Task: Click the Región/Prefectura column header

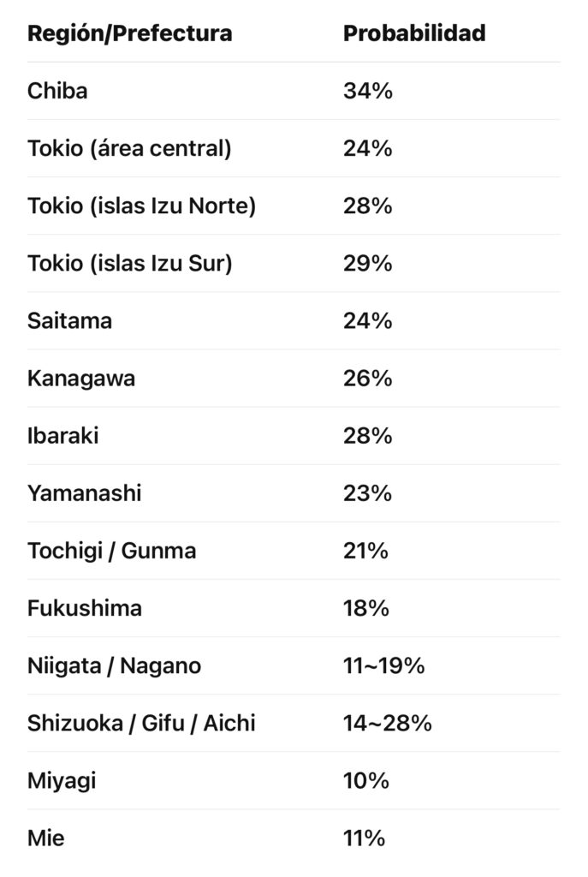Action: point(129,33)
